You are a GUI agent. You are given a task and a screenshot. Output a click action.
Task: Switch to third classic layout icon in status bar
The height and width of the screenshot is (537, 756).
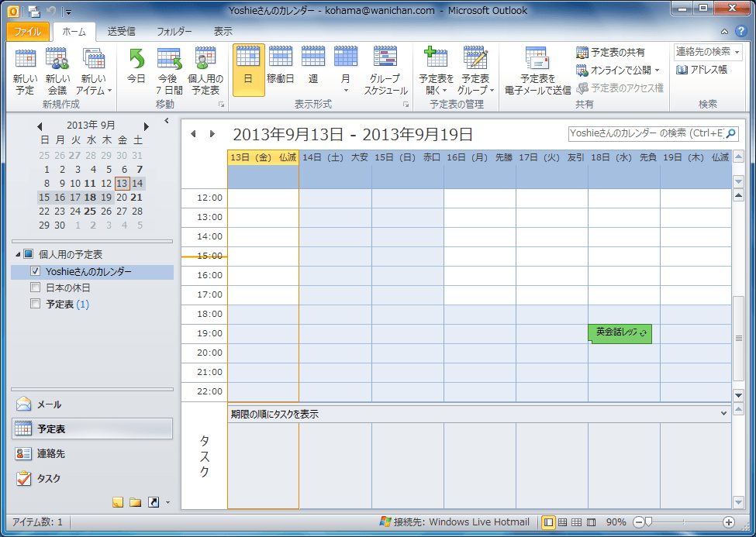[577, 522]
